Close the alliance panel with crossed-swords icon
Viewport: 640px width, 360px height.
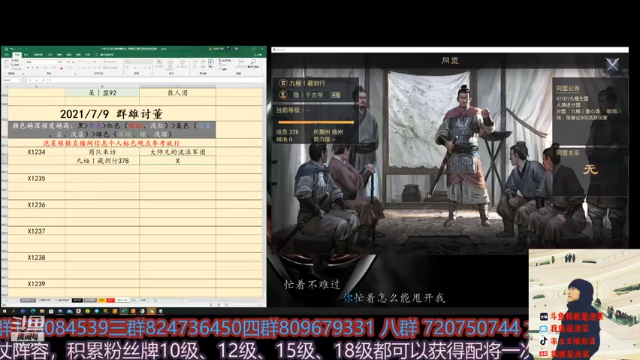(612, 64)
